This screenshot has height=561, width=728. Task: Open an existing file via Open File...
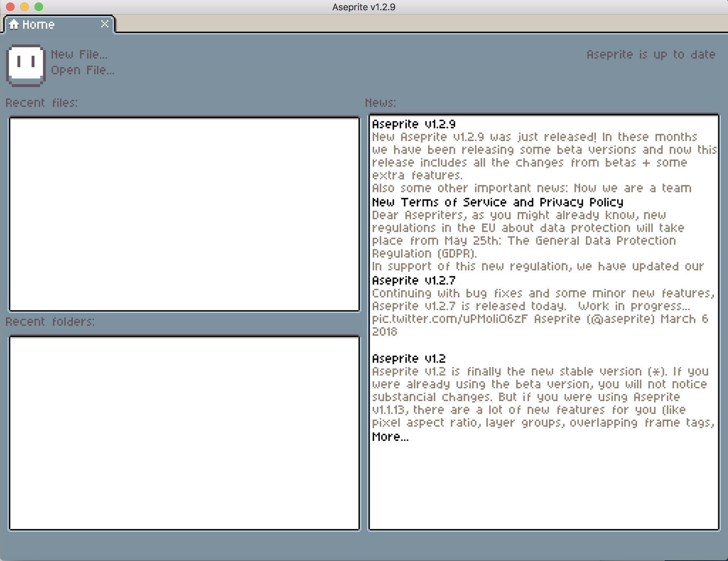pos(82,71)
